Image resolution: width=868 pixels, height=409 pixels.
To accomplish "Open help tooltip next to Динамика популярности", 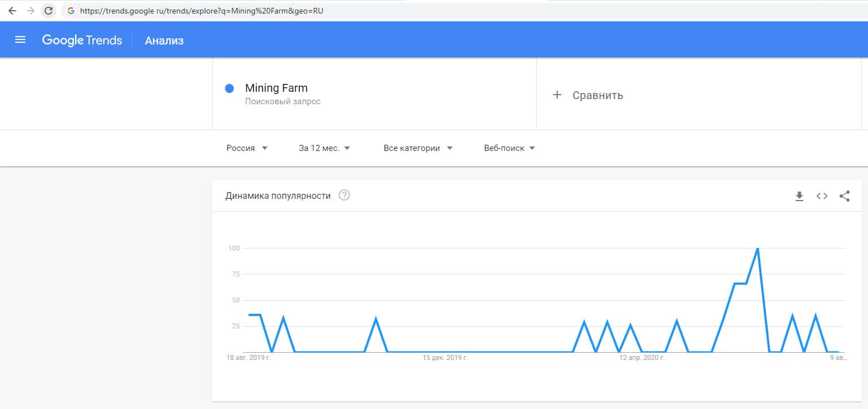I will (x=344, y=195).
